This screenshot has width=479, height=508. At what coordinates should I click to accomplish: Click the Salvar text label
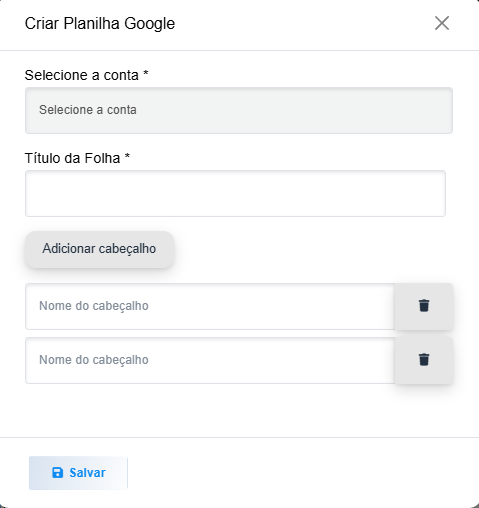tap(87, 473)
